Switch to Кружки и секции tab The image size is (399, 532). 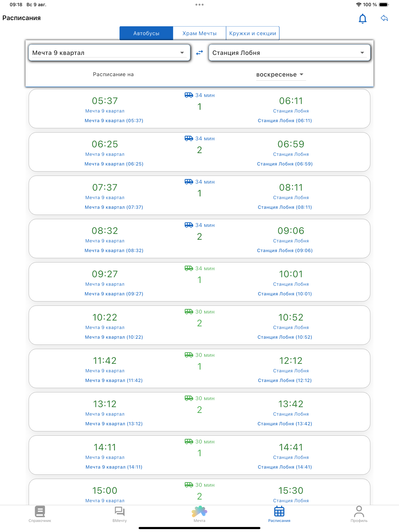252,33
